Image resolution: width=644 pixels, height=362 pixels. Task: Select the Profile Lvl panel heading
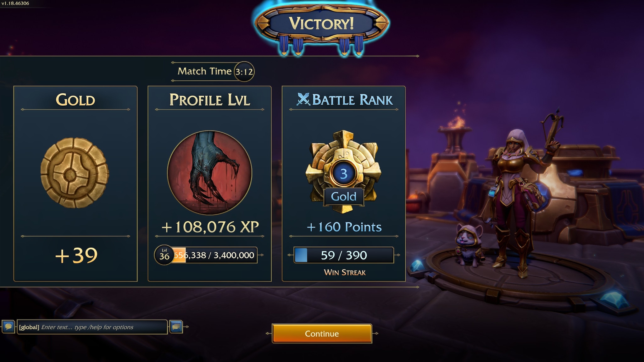[x=210, y=100]
